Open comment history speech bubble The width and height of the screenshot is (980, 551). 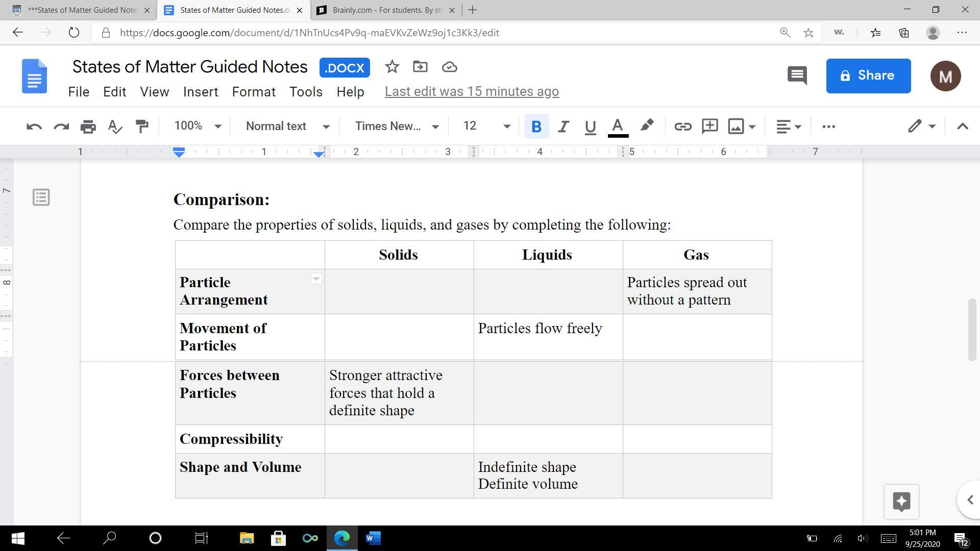click(797, 76)
